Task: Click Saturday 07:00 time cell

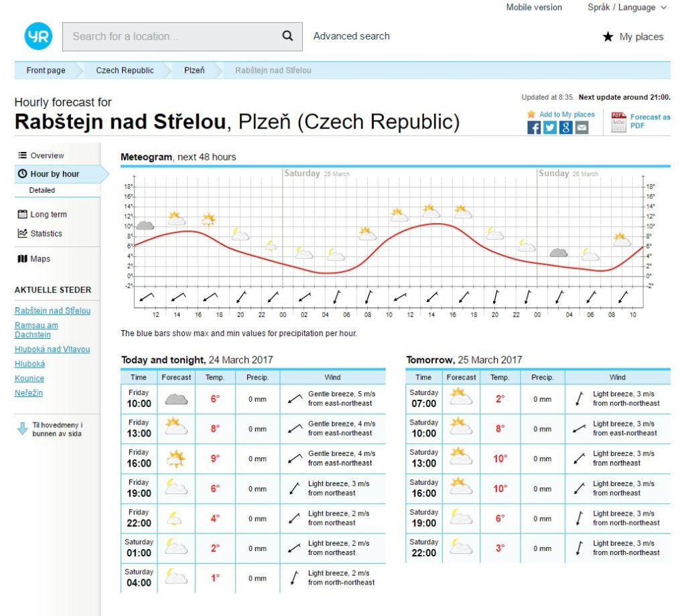Action: click(x=423, y=398)
